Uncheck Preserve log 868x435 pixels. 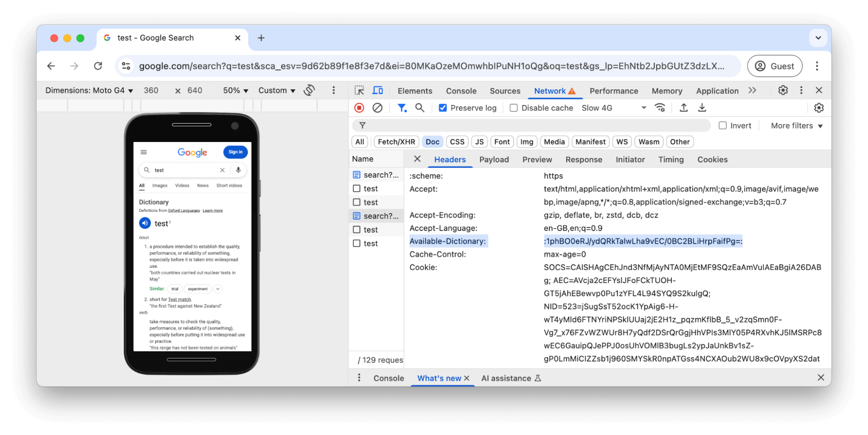coord(442,108)
